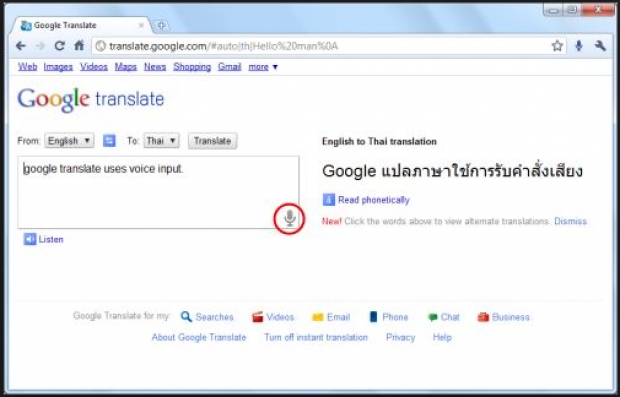Open the Videos link in top bar
This screenshot has height=397, width=620.
pos(94,67)
